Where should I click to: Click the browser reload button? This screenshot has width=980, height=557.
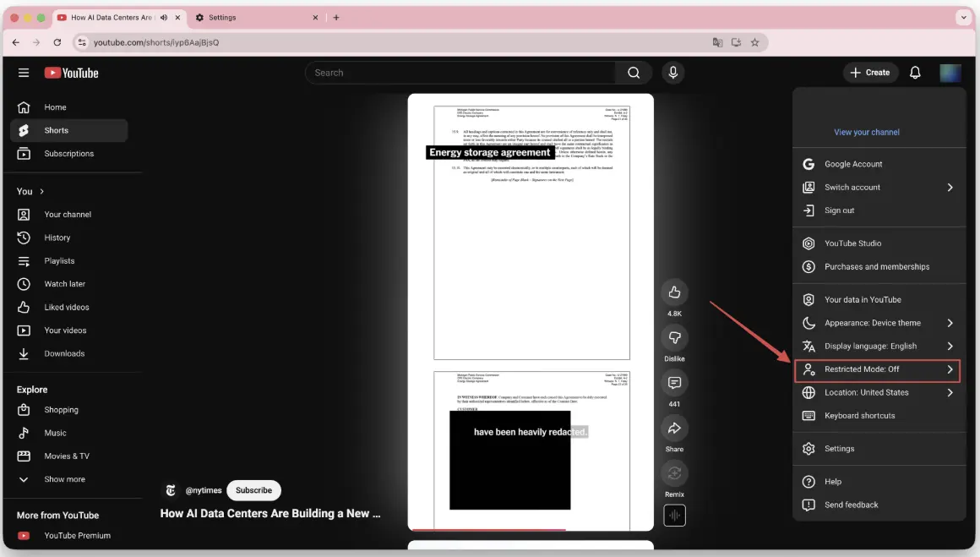[x=57, y=42]
